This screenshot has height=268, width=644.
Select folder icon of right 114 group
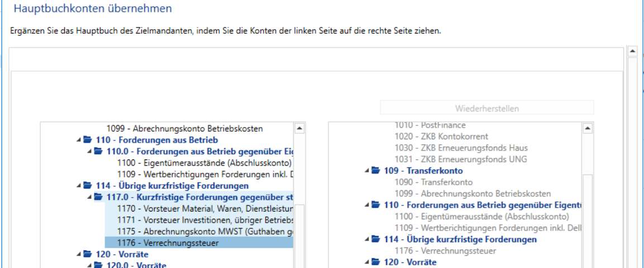pos(376,239)
